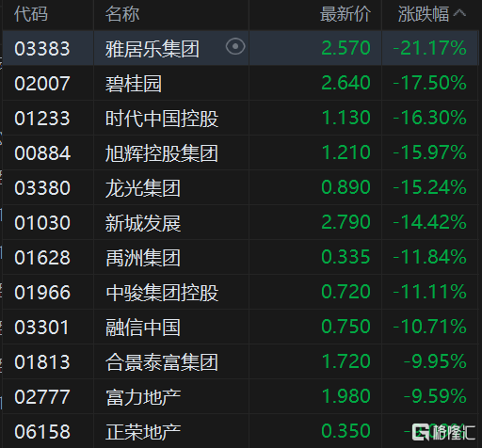
Task: Click the price 0.750
Action: 345,327
